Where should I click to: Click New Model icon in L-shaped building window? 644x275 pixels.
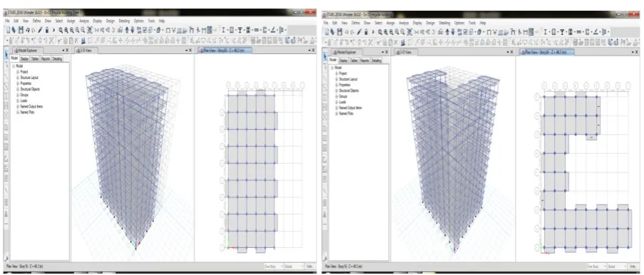[x=327, y=31]
